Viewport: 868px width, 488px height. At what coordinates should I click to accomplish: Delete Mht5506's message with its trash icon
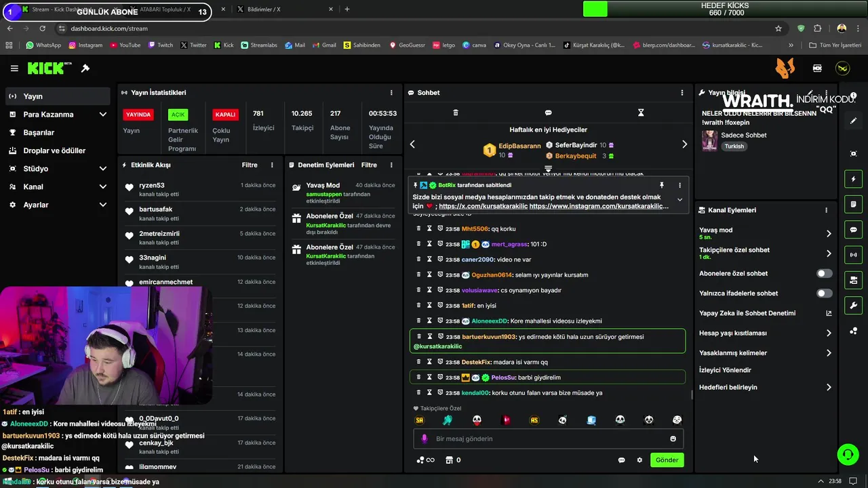419,228
